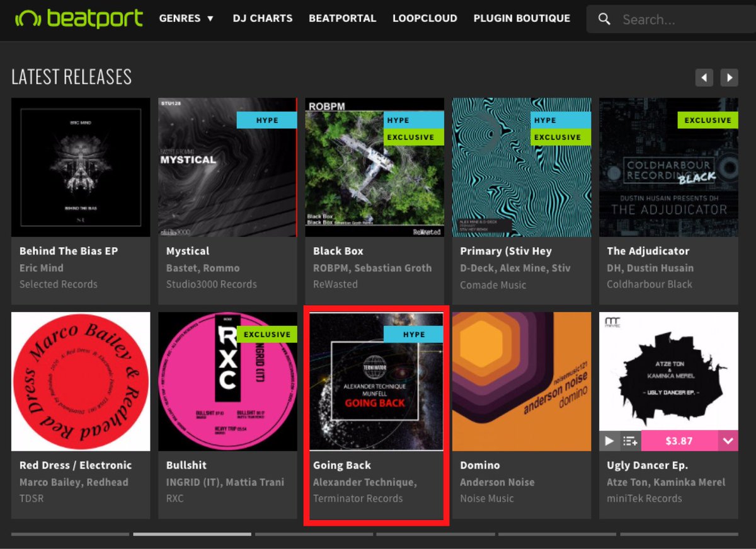
Task: Open the Comade Music label
Action: coord(493,284)
